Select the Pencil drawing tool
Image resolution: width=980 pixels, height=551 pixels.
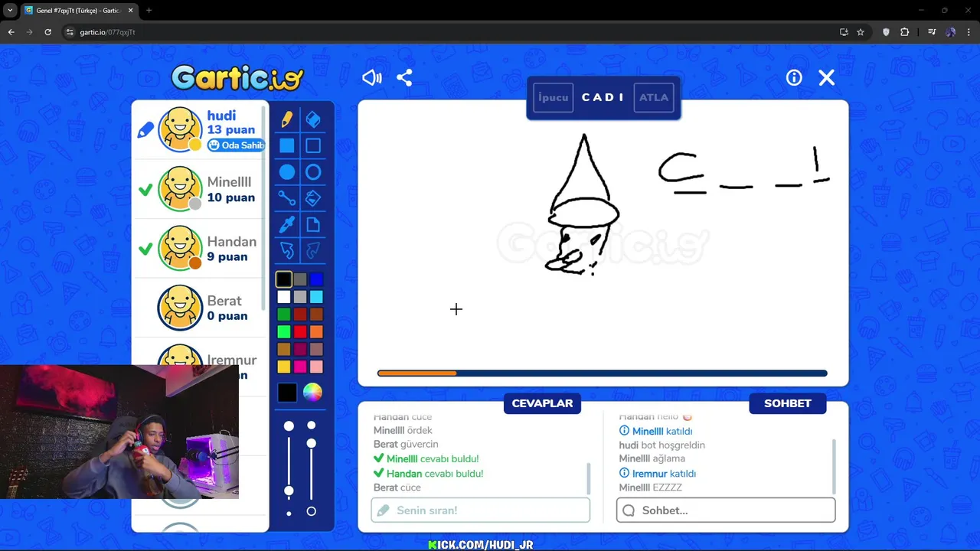pyautogui.click(x=287, y=119)
